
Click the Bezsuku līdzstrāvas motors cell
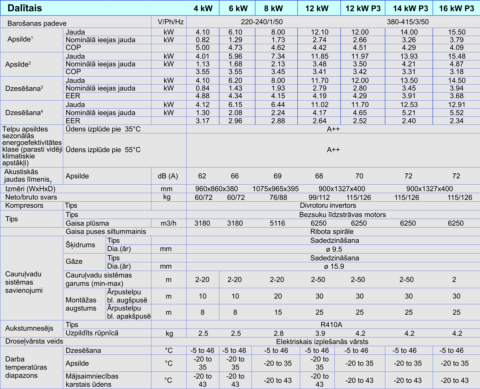[x=342, y=215]
